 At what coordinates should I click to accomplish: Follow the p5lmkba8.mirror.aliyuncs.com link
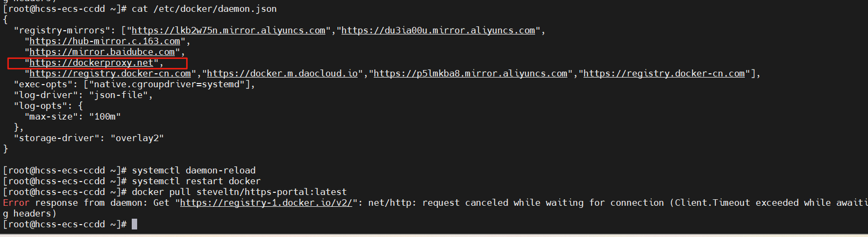point(471,74)
